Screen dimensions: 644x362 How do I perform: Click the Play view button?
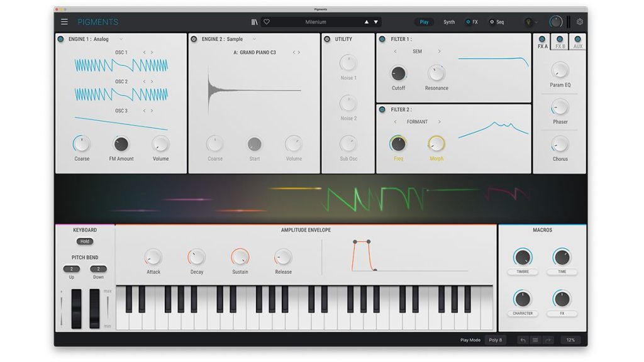[424, 22]
